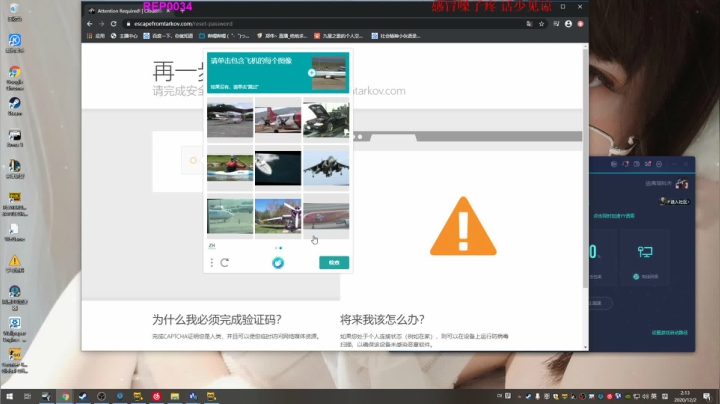Click the network monitor icon in the accelerator window
This screenshot has height=404, width=720.
[x=645, y=252]
